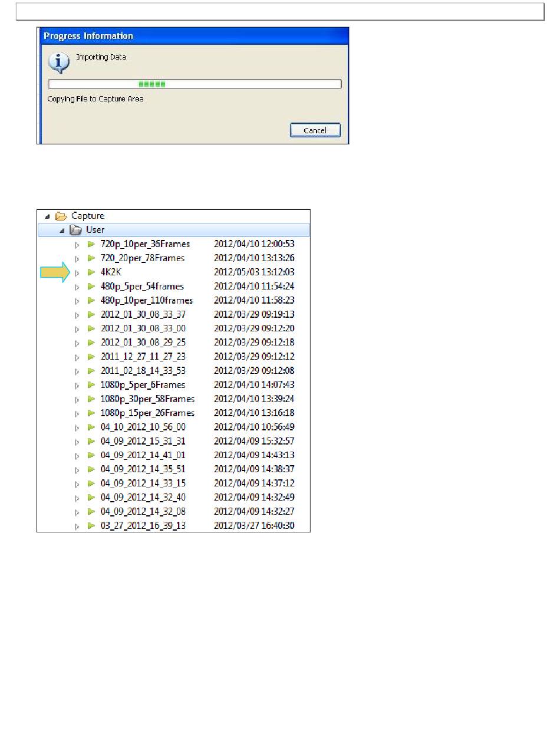Click green play icon beside 4K2K
This screenshot has width=560, height=747.
91,272
